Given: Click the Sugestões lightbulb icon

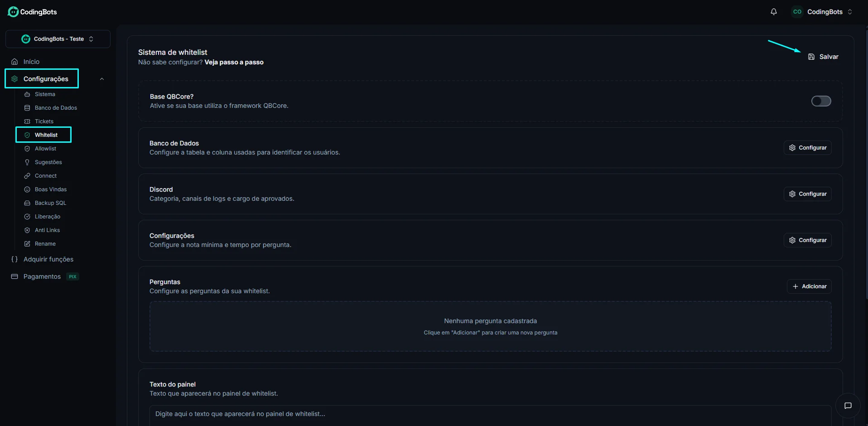Looking at the screenshot, I should click(x=27, y=162).
